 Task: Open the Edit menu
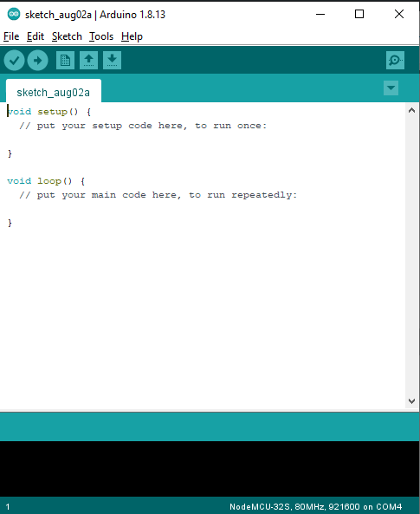pyautogui.click(x=35, y=36)
